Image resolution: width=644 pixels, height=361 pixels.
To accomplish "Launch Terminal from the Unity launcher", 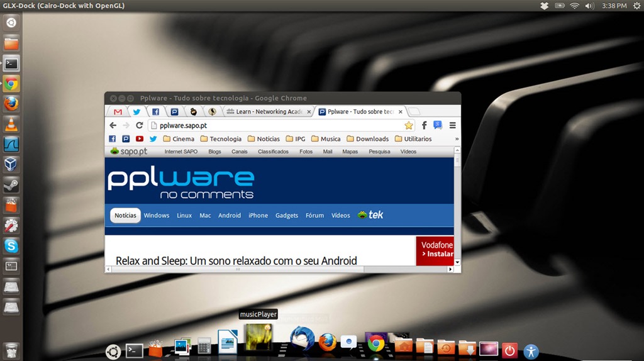I will [x=11, y=64].
